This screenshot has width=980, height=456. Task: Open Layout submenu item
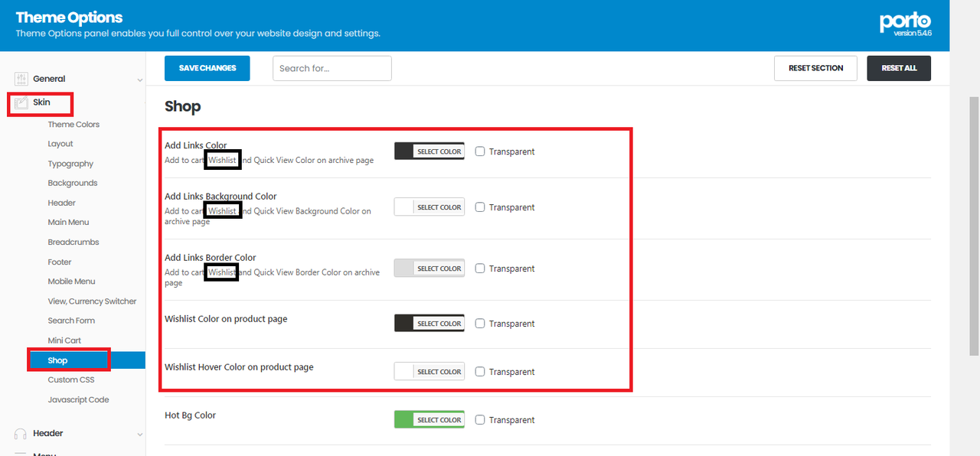(x=60, y=144)
